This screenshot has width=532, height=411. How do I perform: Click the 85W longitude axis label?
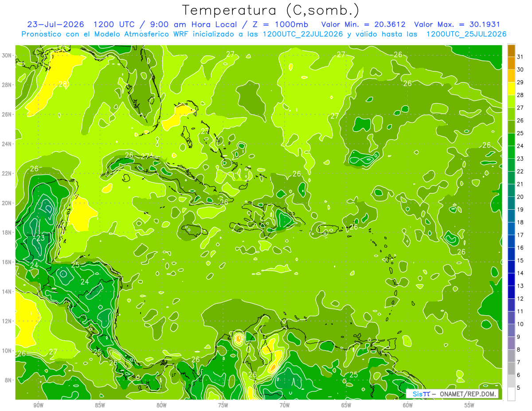100,405
